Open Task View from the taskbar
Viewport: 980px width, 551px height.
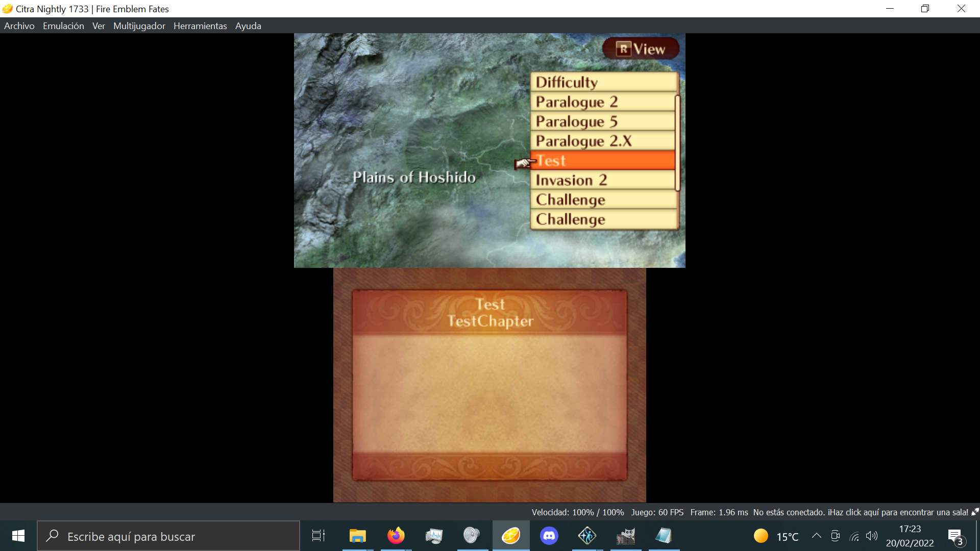(x=318, y=536)
